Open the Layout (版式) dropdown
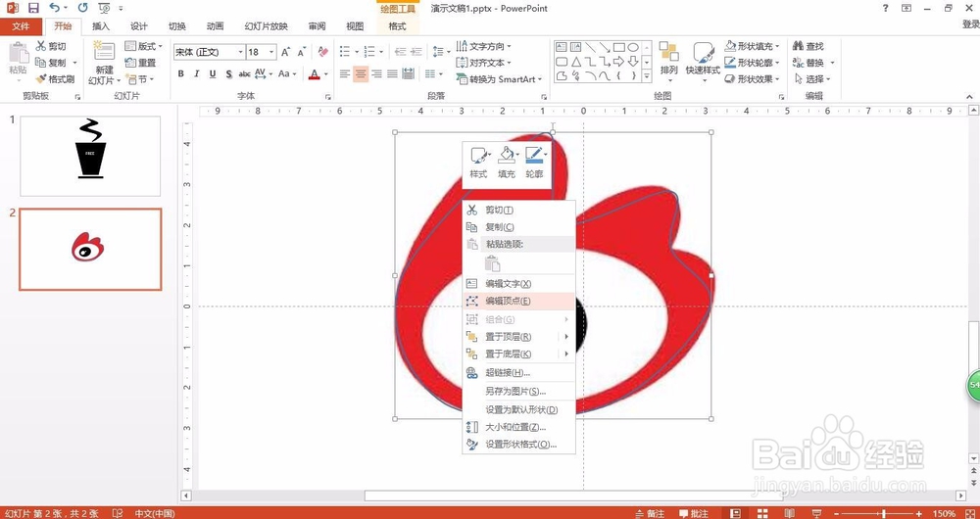980x519 pixels. [x=143, y=46]
